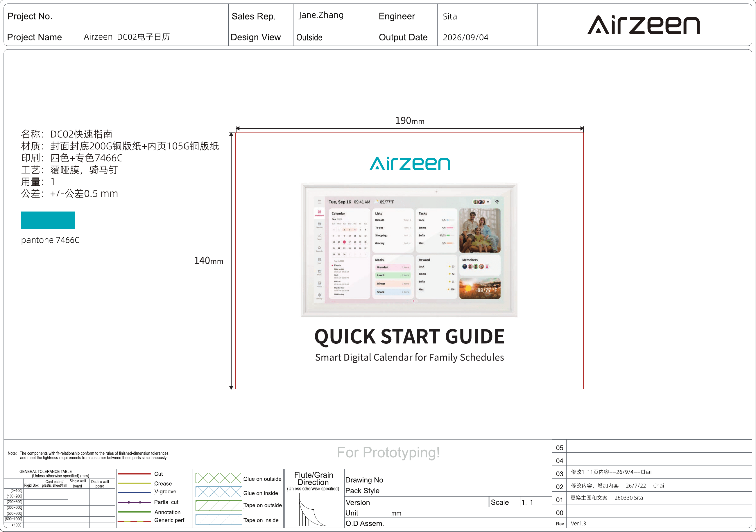Click the 'Drawing No.' label
This screenshot has width=756, height=532.
point(365,480)
